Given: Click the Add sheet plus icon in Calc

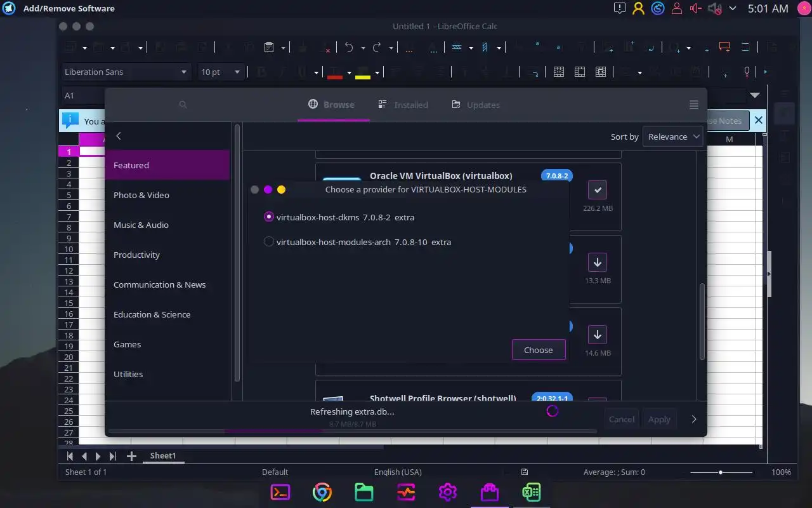Looking at the screenshot, I should point(131,456).
